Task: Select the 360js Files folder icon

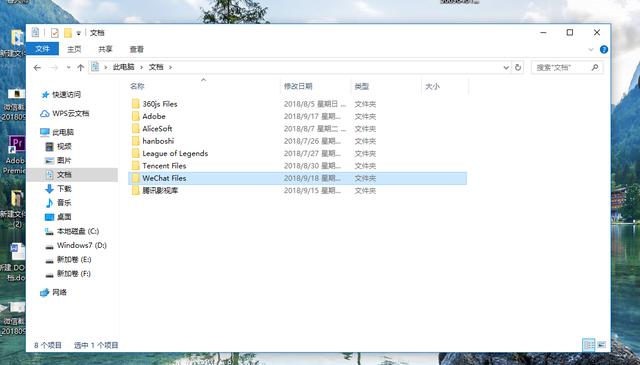Action: point(136,104)
